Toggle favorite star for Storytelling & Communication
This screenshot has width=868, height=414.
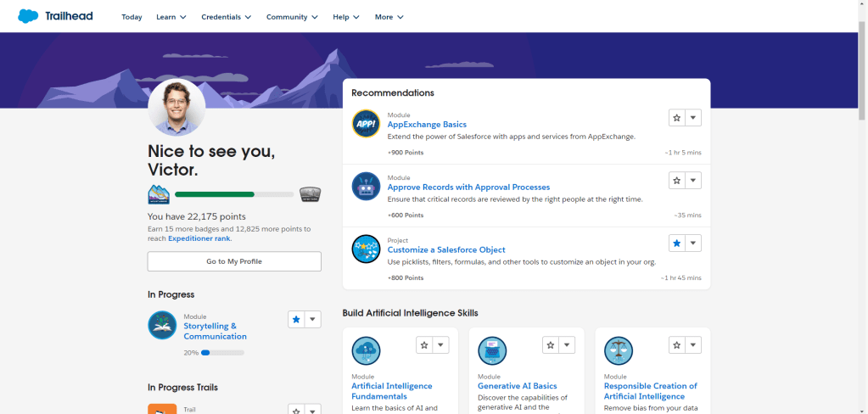pyautogui.click(x=296, y=319)
